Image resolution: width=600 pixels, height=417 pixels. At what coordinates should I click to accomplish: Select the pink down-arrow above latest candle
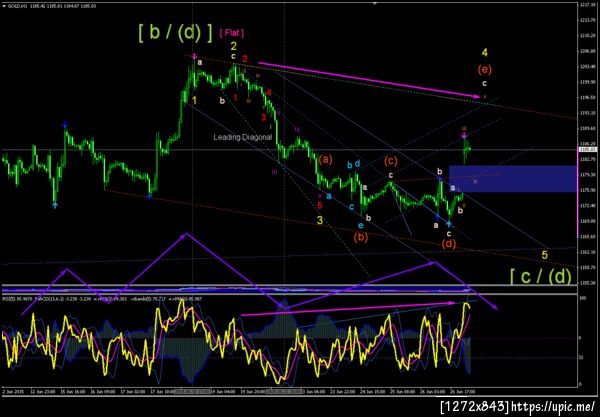coord(464,135)
